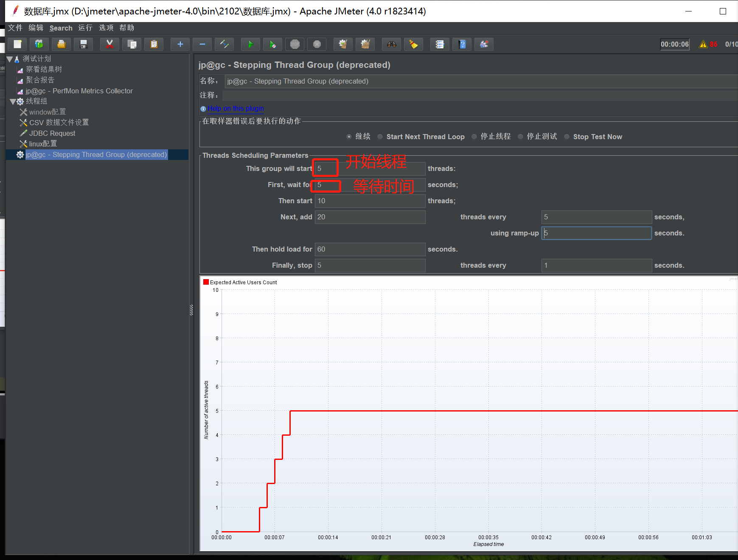Click the New test plan toolbar icon
This screenshot has width=738, height=560.
tap(17, 44)
